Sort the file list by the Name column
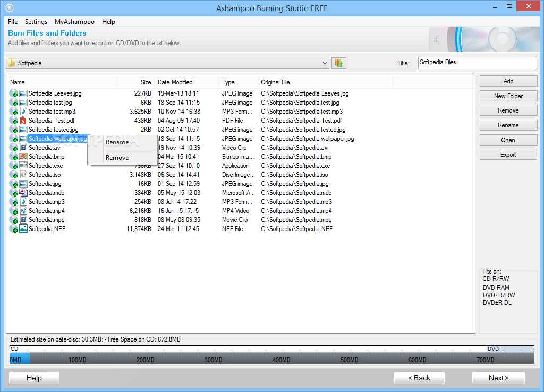544x392 pixels. 62,82
